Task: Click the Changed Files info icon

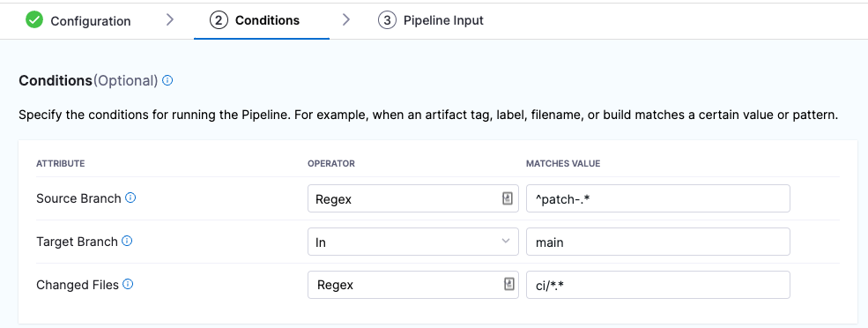Action: (x=128, y=284)
